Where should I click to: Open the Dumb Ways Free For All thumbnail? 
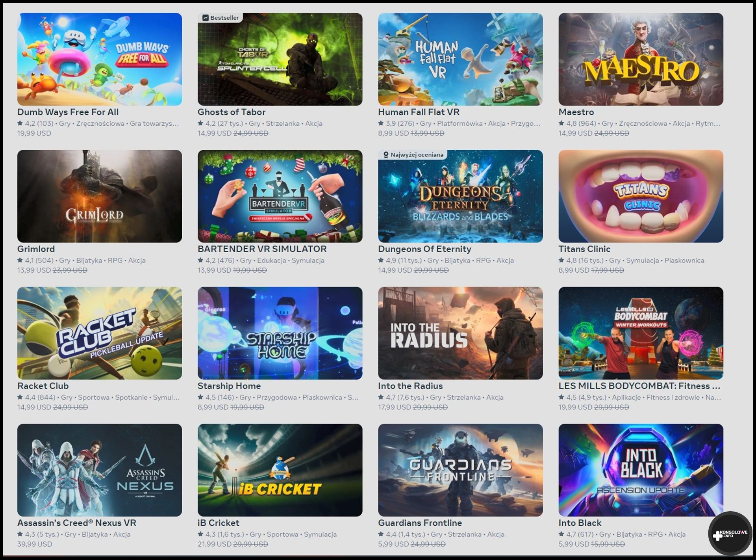[100, 59]
